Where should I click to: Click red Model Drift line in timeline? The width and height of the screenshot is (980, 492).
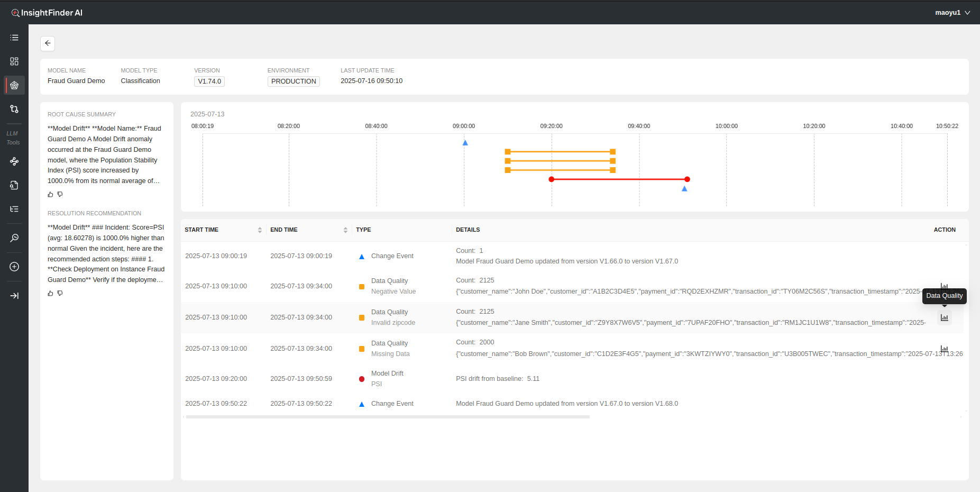tap(619, 179)
